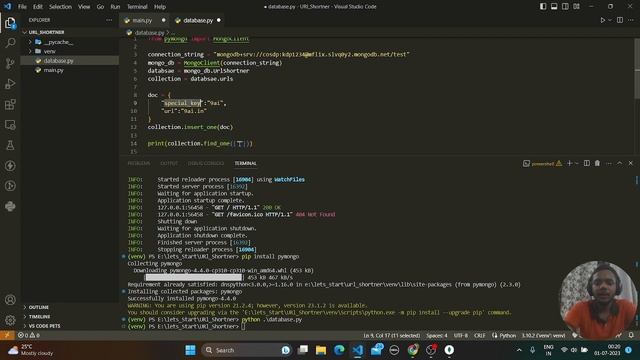The image size is (640, 360).
Task: Open the Search view in activity bar
Action: (x=10, y=43)
